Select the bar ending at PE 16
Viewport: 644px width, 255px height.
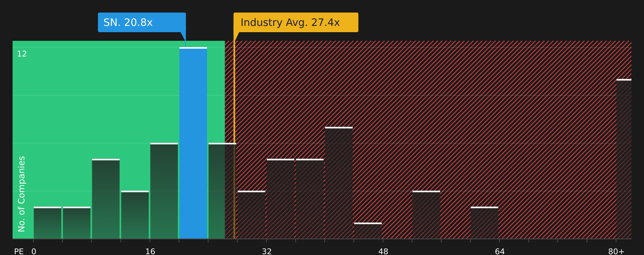tap(135, 215)
